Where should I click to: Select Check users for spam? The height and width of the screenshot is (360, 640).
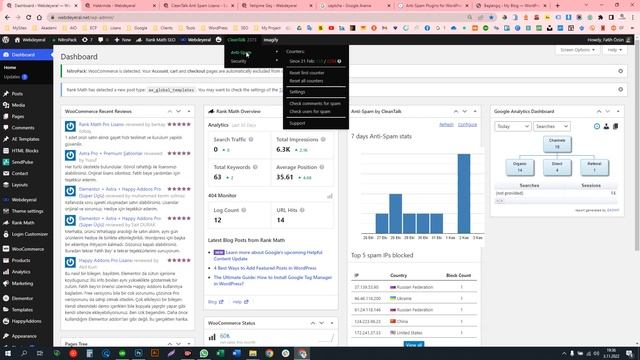pos(310,111)
